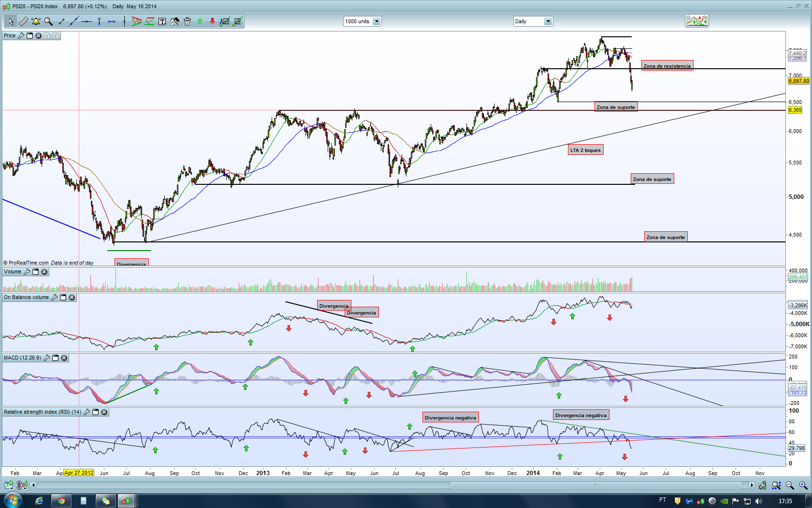
Task: Zoom out the chart with the minus magnifier
Action: coord(790,485)
